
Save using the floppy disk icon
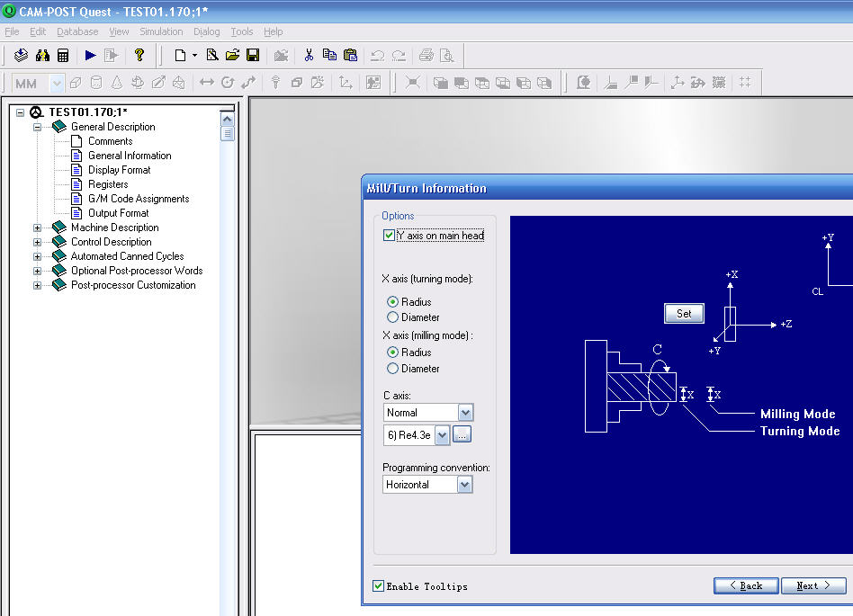pyautogui.click(x=253, y=55)
